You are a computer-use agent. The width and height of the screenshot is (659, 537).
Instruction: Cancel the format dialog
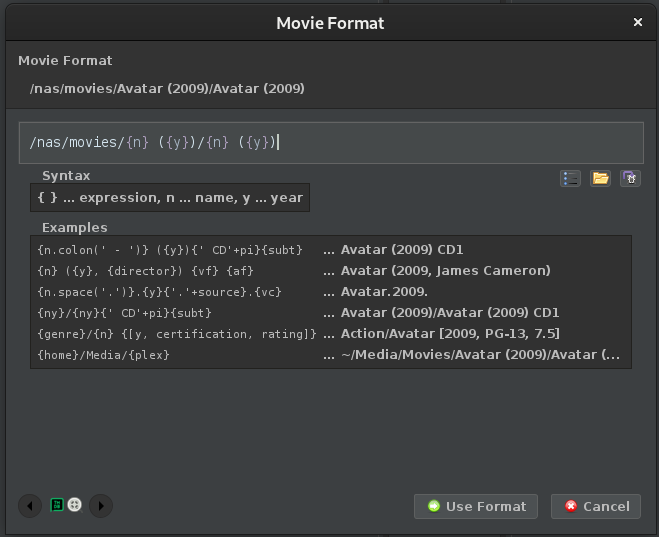tap(596, 506)
